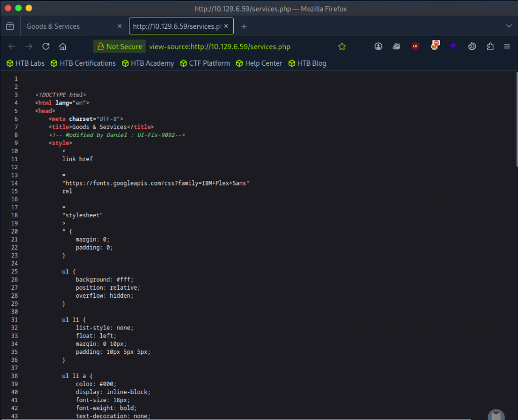This screenshot has width=518, height=420.
Task: Open a new tab with plus button
Action: point(244,26)
